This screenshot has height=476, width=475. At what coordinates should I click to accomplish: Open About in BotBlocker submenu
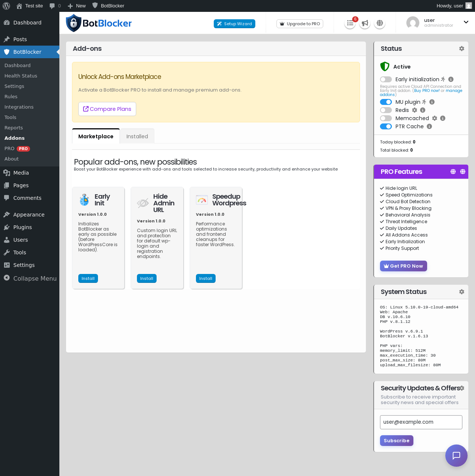[x=12, y=159]
